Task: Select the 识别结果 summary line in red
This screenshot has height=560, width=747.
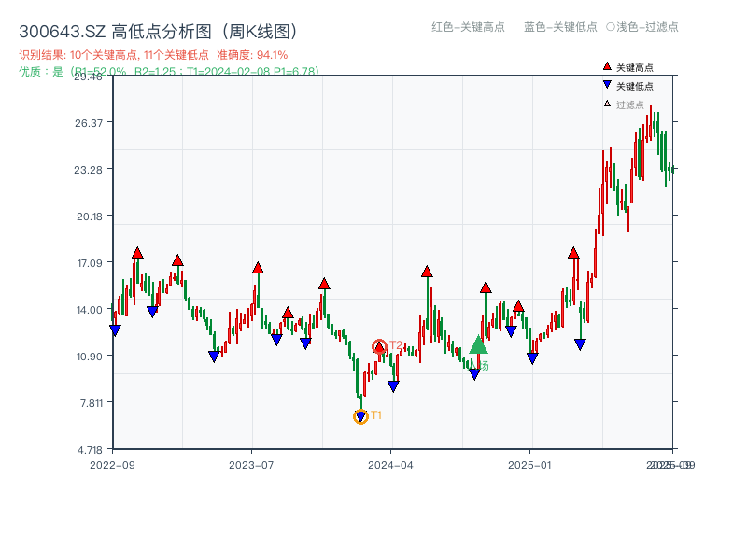Action: [153, 55]
